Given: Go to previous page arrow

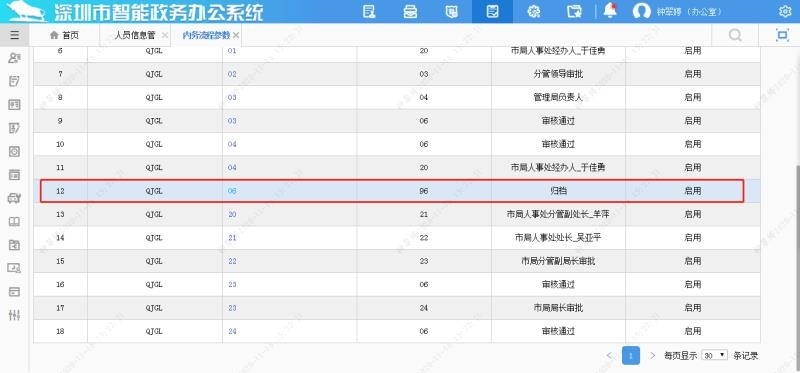Looking at the screenshot, I should pyautogui.click(x=609, y=355).
